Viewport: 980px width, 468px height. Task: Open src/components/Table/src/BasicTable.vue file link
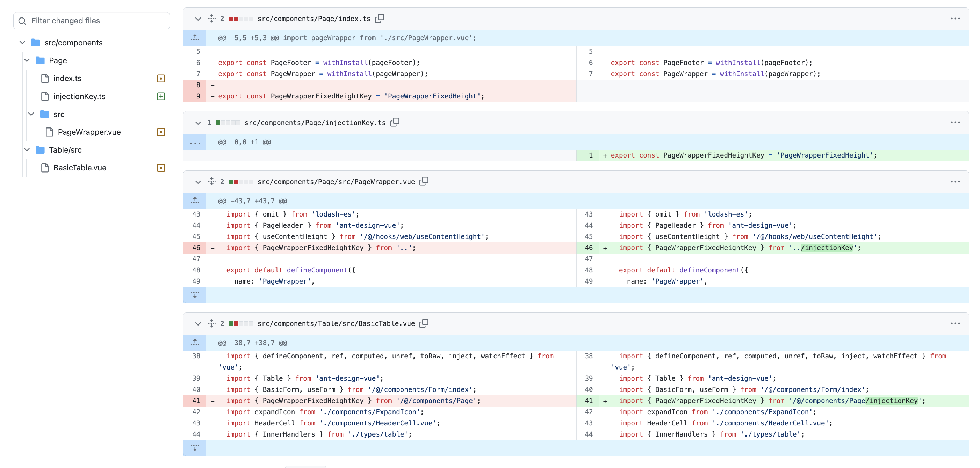point(336,323)
